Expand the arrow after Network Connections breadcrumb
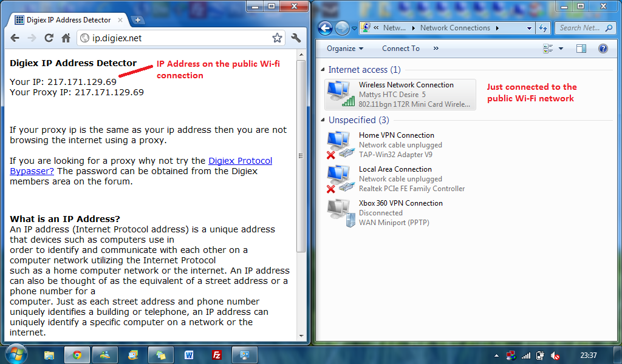Image resolution: width=622 pixels, height=364 pixels. tap(497, 28)
